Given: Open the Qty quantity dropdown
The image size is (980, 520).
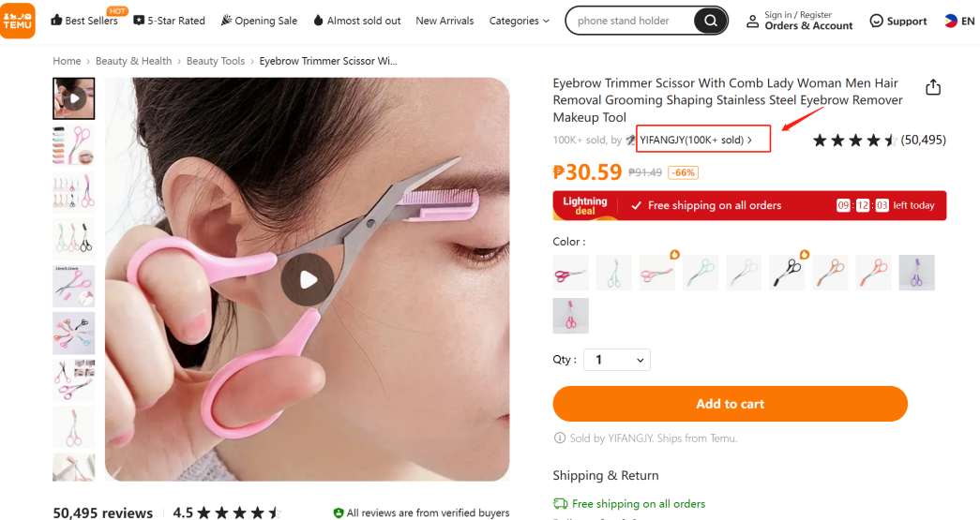Looking at the screenshot, I should click(x=617, y=360).
